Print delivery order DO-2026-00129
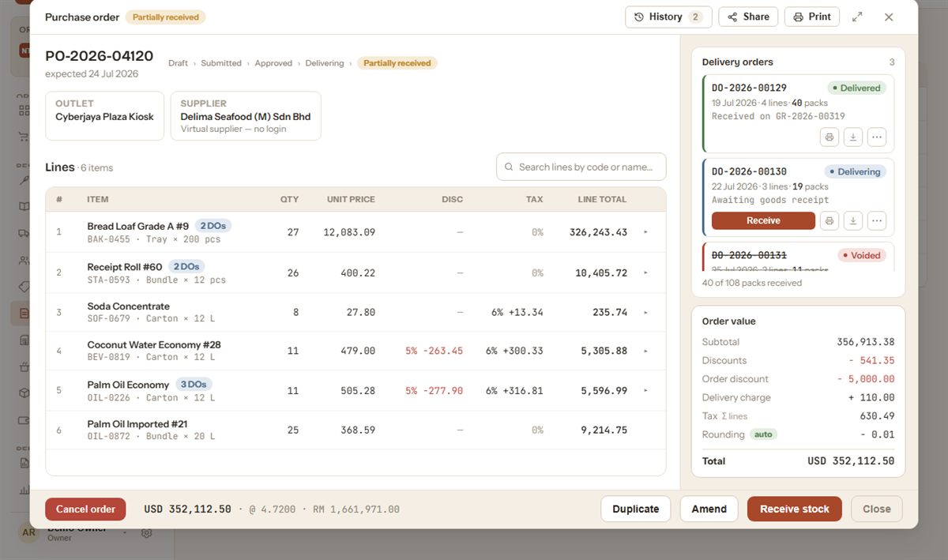Viewport: 948px width, 560px height. [x=829, y=137]
